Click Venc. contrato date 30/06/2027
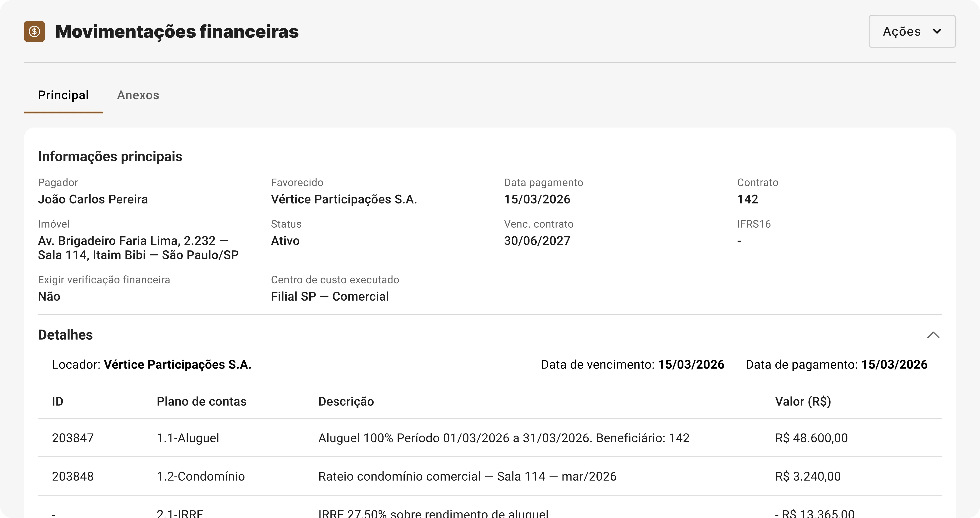Screen dimensions: 980x518 [537, 241]
